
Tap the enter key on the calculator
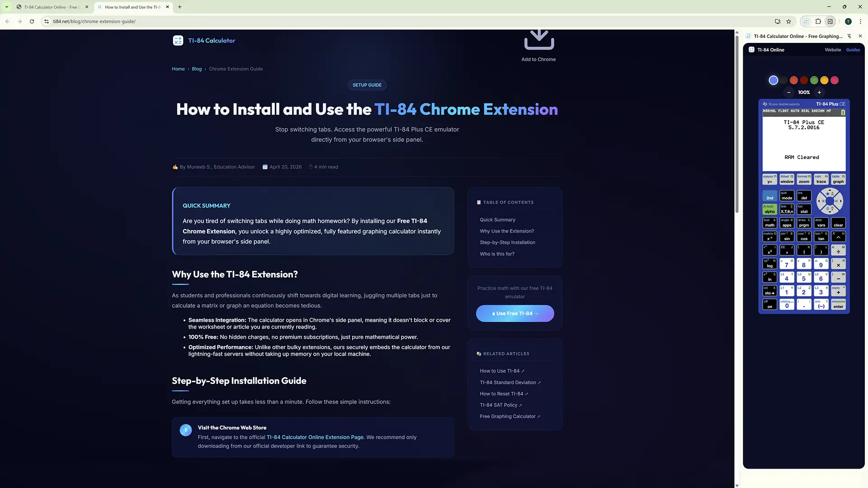(838, 305)
